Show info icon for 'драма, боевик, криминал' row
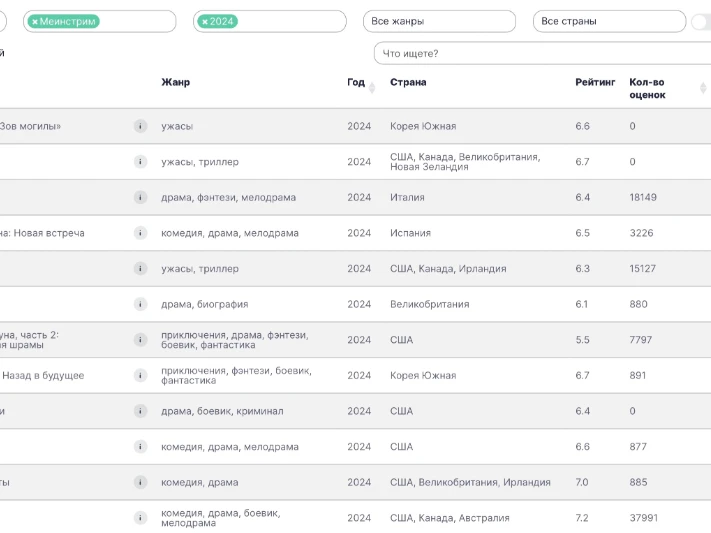Viewport: 711px width, 533px height. [140, 411]
